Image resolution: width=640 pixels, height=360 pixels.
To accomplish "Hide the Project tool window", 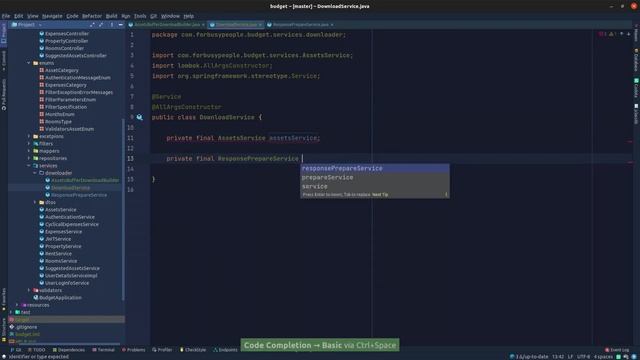I will [x=120, y=25].
